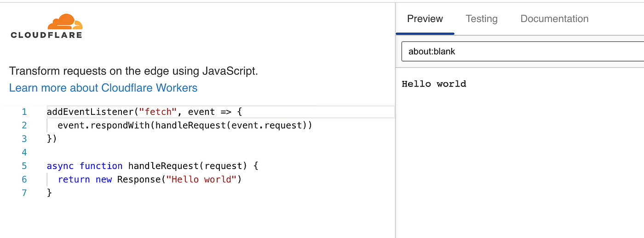Focus the about:blank URL field
The width and height of the screenshot is (644, 238).
pyautogui.click(x=520, y=51)
